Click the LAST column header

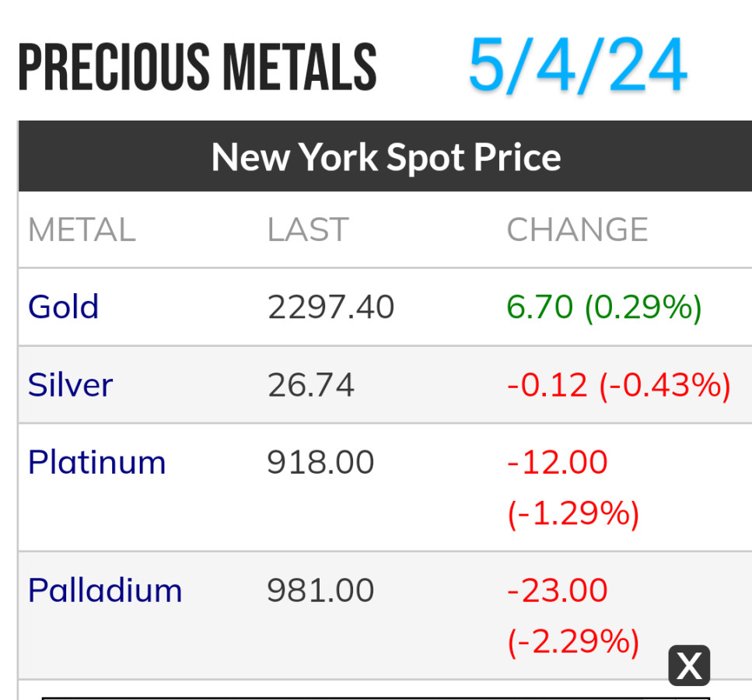308,229
